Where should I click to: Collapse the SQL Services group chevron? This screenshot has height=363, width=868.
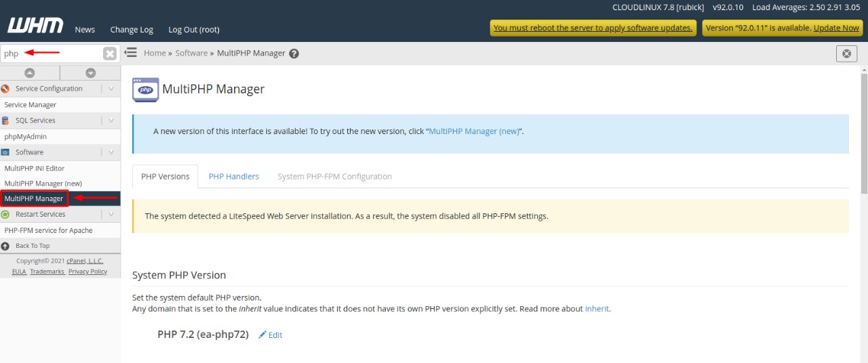click(111, 121)
